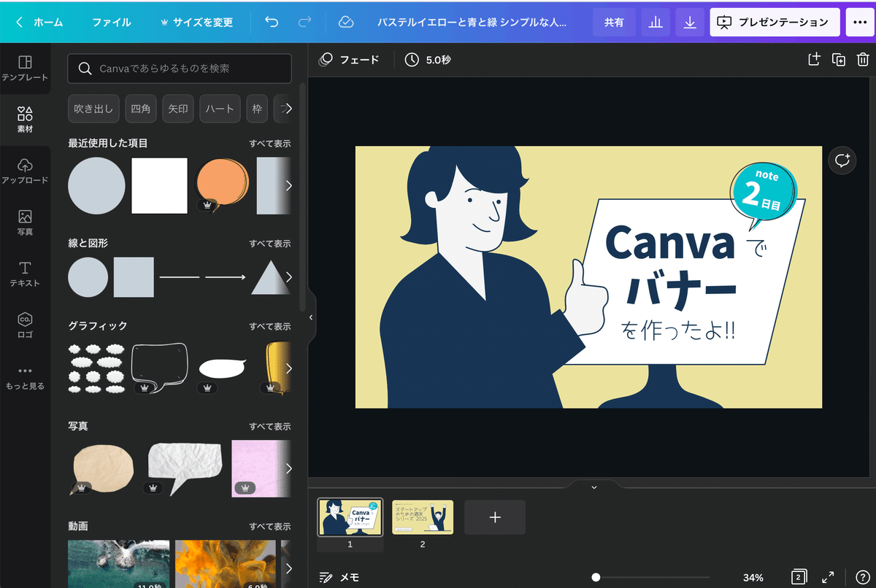Expand more 線と図形 shapes arrow
The image size is (876, 588).
point(288,277)
